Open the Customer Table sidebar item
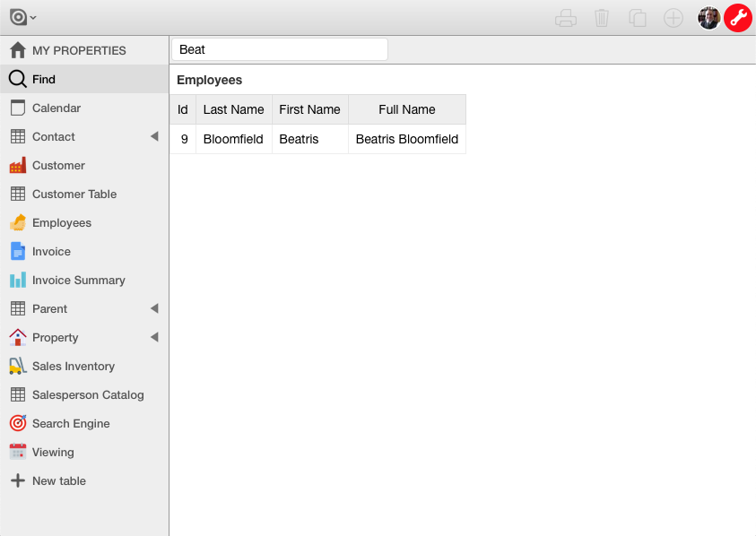 click(x=84, y=194)
